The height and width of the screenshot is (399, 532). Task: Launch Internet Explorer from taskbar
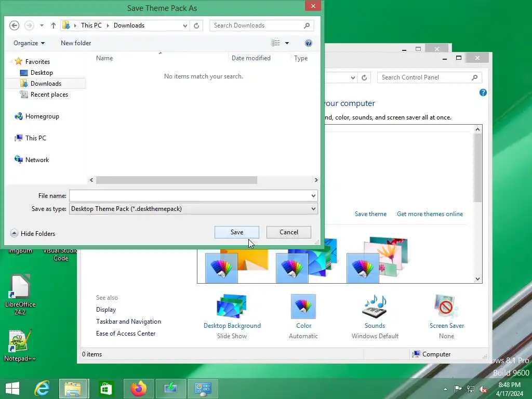click(x=42, y=389)
